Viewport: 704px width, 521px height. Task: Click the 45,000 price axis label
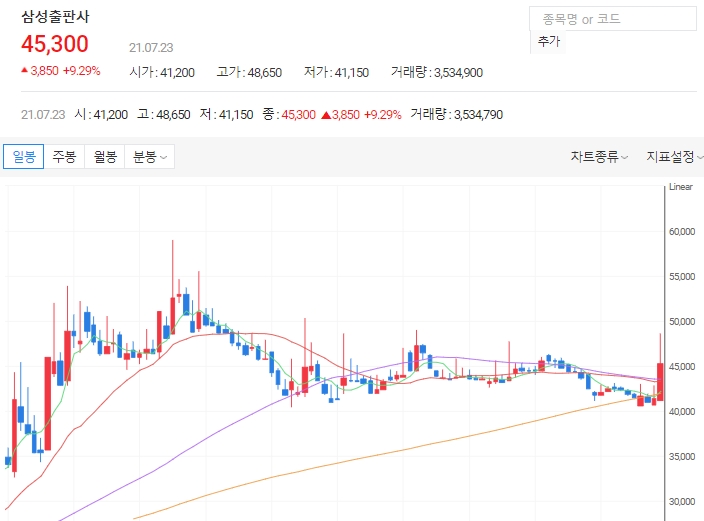pyautogui.click(x=682, y=366)
